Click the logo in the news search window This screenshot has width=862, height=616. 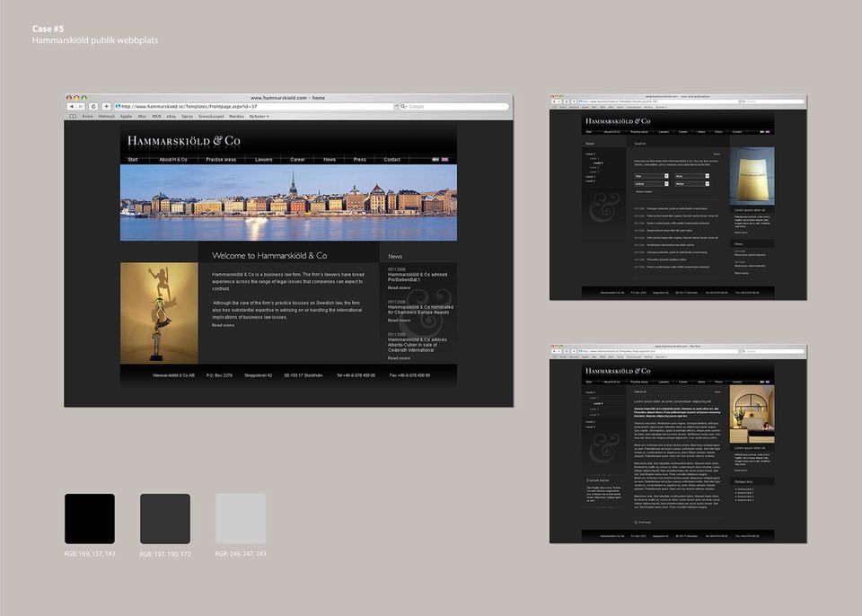(x=618, y=121)
